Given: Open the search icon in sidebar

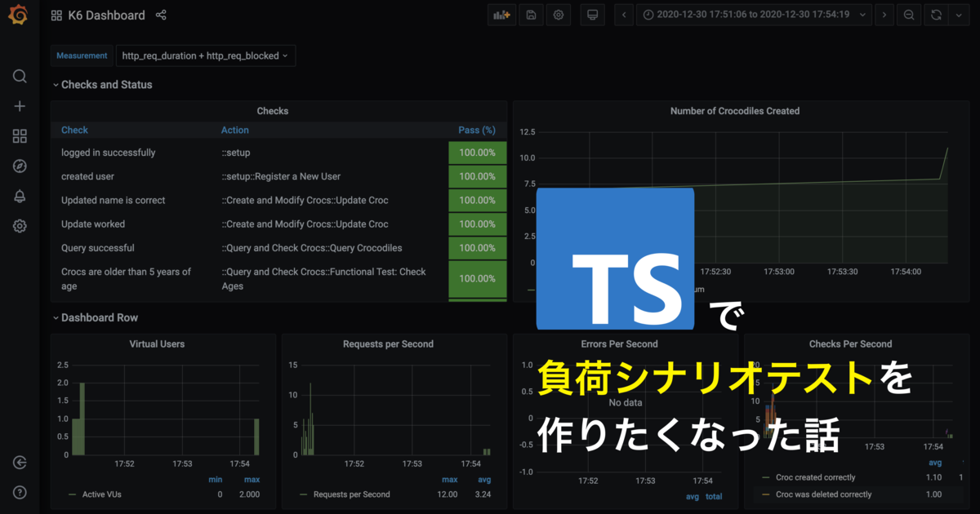Looking at the screenshot, I should 20,76.
